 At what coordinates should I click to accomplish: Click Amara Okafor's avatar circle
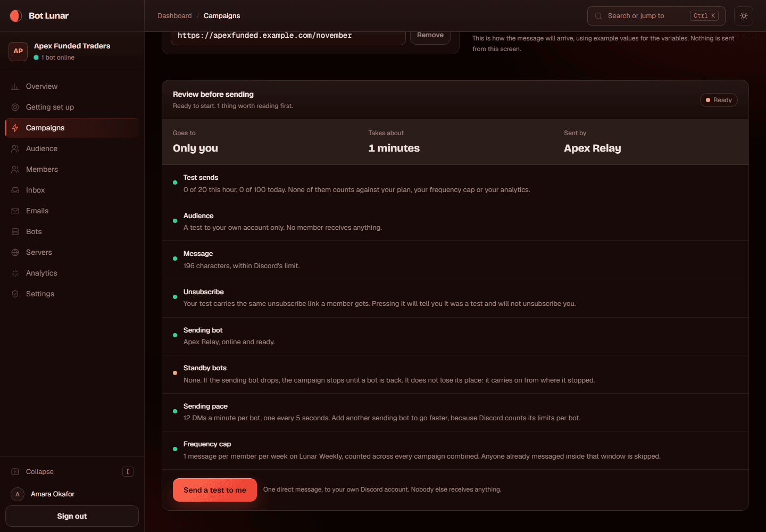18,494
